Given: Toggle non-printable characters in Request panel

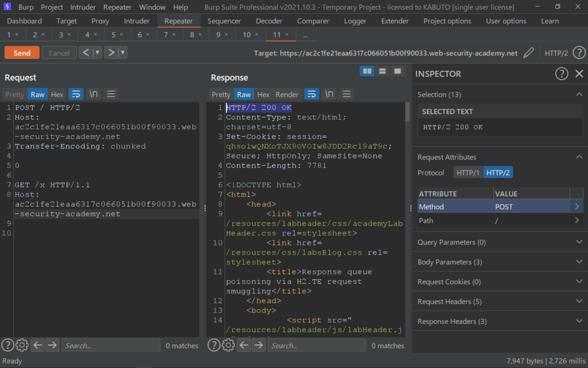Looking at the screenshot, I should coord(93,94).
